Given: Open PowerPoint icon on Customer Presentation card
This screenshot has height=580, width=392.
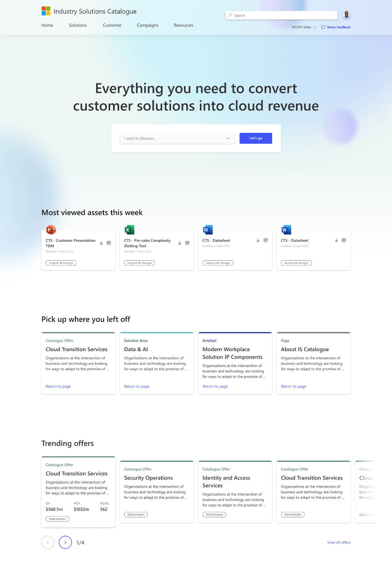Looking at the screenshot, I should point(51,230).
